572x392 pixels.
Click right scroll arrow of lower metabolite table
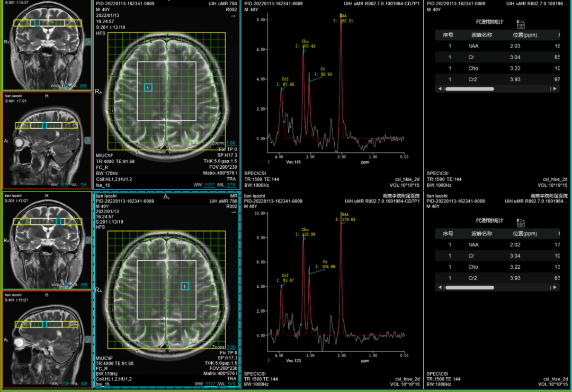coord(555,287)
